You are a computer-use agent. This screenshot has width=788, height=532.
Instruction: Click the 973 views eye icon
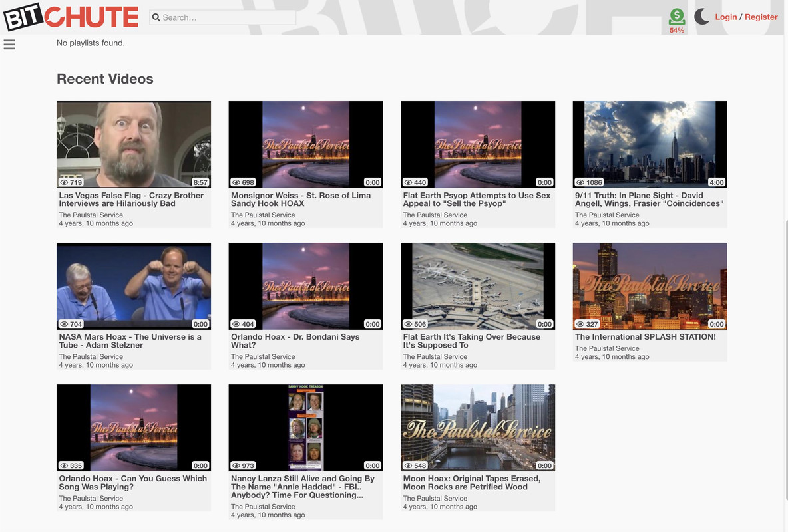pyautogui.click(x=236, y=465)
